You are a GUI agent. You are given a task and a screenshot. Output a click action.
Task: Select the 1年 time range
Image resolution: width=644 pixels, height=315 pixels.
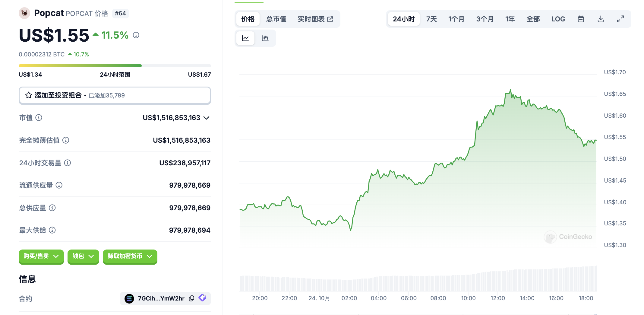click(x=510, y=19)
